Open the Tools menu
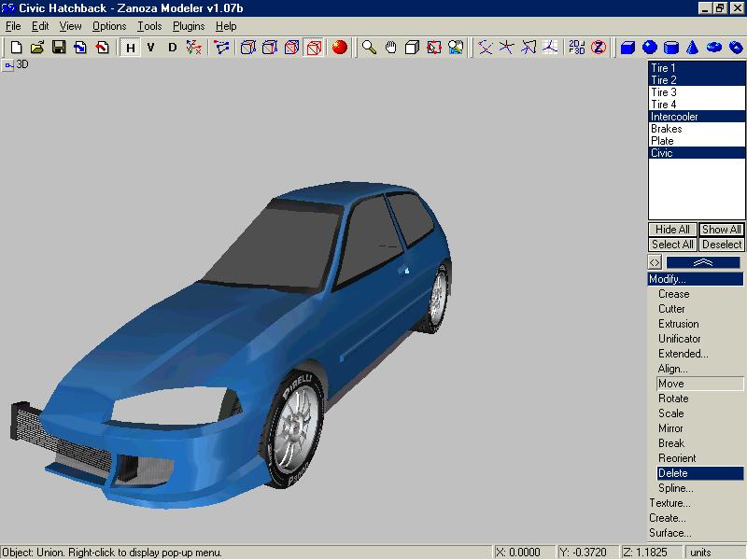Screen dimensions: 747x560 click(149, 26)
